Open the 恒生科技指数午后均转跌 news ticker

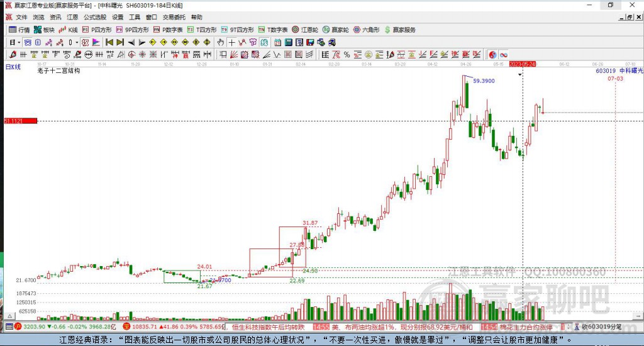pos(268,327)
